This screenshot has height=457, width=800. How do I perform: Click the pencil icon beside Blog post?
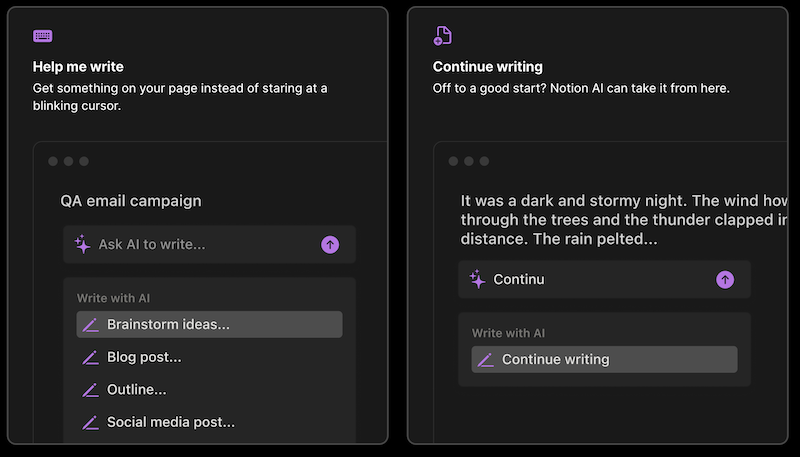coord(90,357)
